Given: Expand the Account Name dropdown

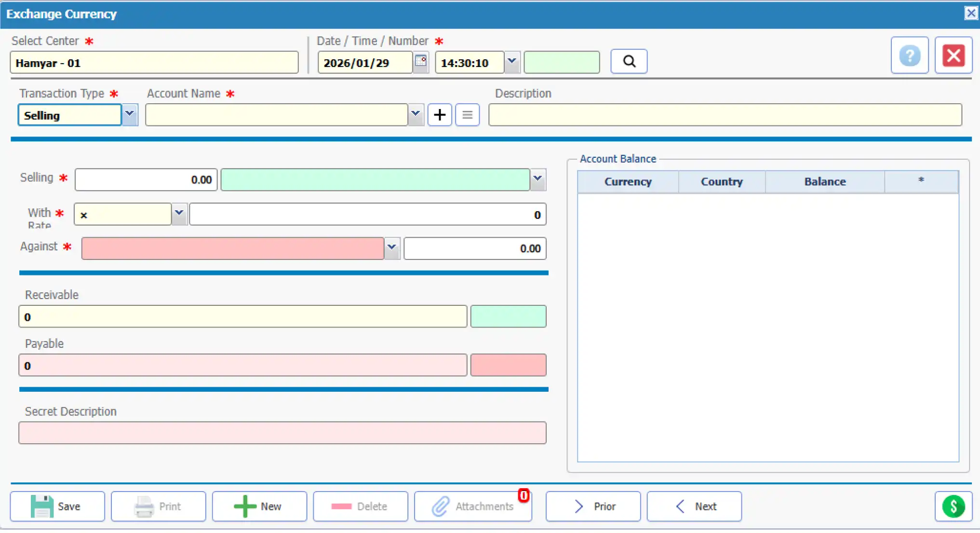Looking at the screenshot, I should point(415,115).
